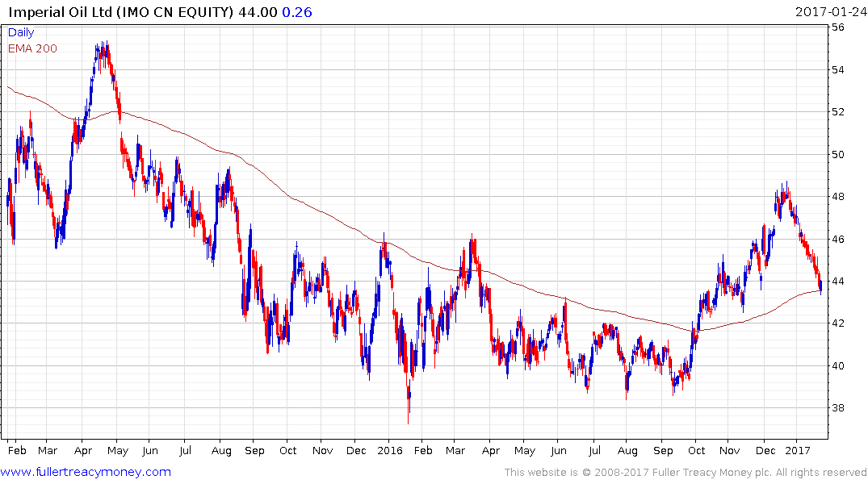Click the first Feb label on time axis

[x=17, y=450]
